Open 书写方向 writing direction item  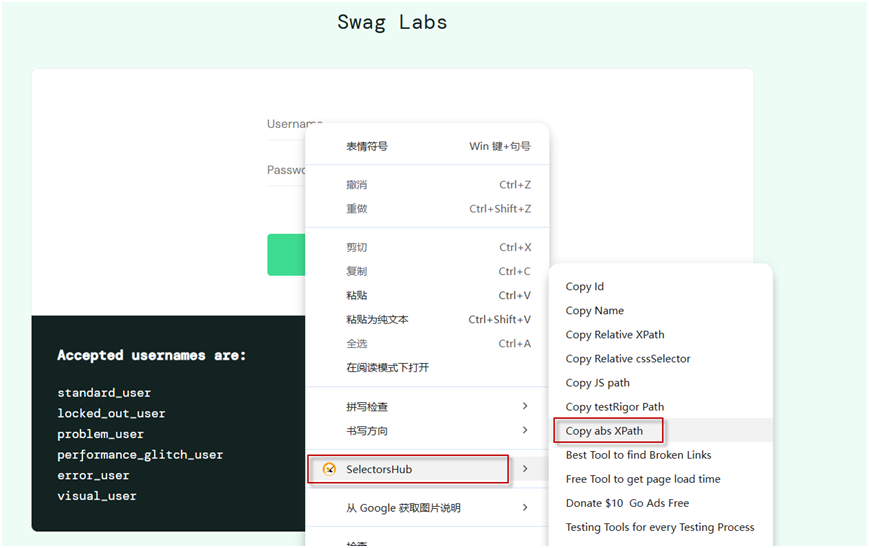click(x=427, y=431)
